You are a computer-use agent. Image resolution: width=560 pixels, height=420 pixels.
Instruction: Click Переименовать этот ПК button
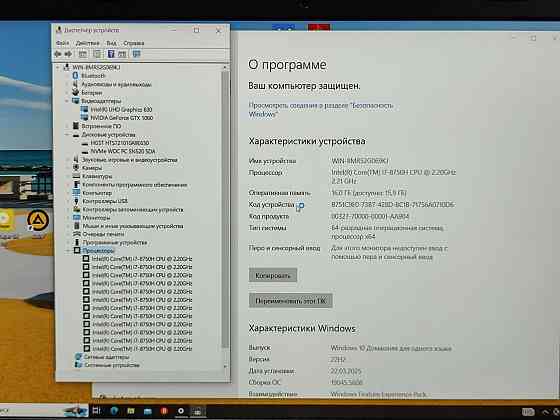coord(291,301)
